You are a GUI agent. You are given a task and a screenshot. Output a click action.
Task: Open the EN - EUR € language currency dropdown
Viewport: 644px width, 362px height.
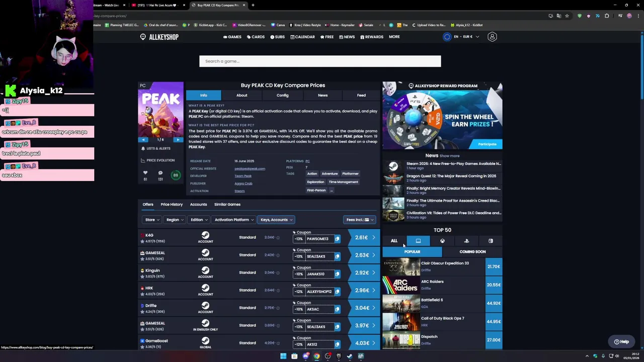pyautogui.click(x=461, y=37)
